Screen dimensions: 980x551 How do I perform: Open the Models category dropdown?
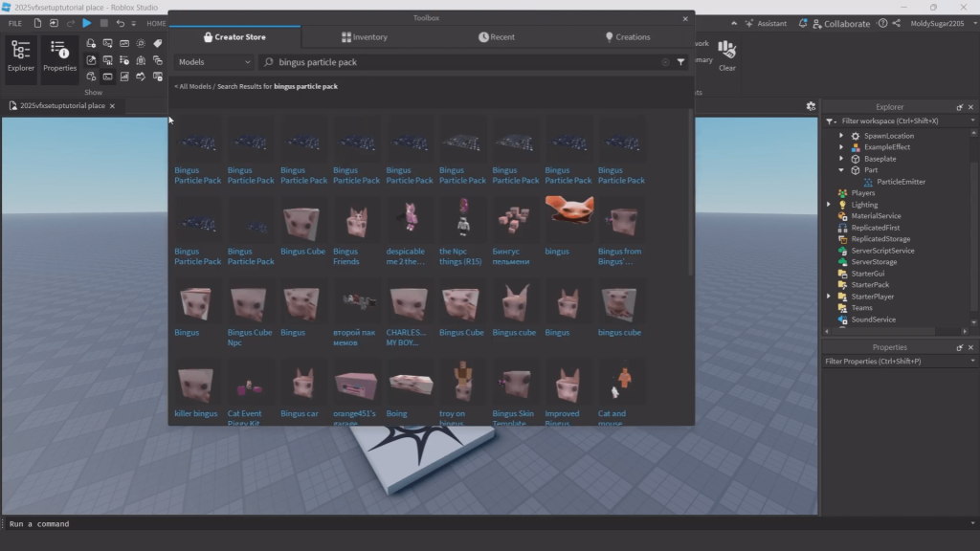tap(213, 62)
